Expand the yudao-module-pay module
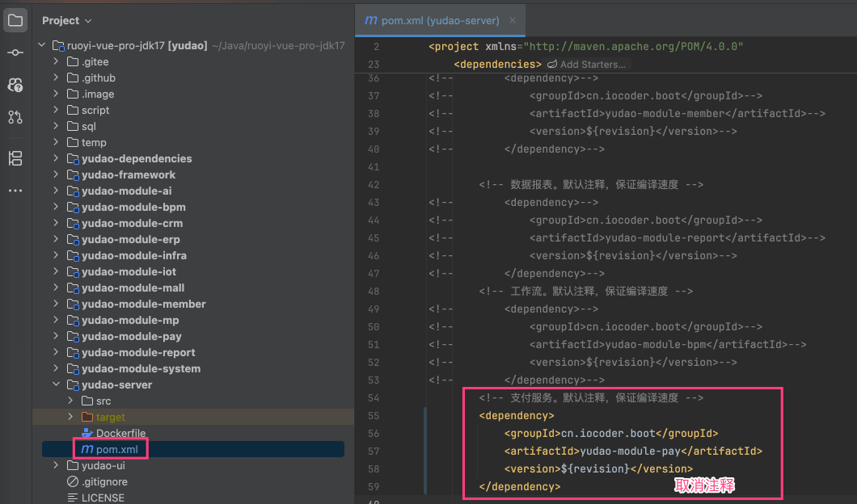This screenshot has width=857, height=504. pyautogui.click(x=56, y=336)
